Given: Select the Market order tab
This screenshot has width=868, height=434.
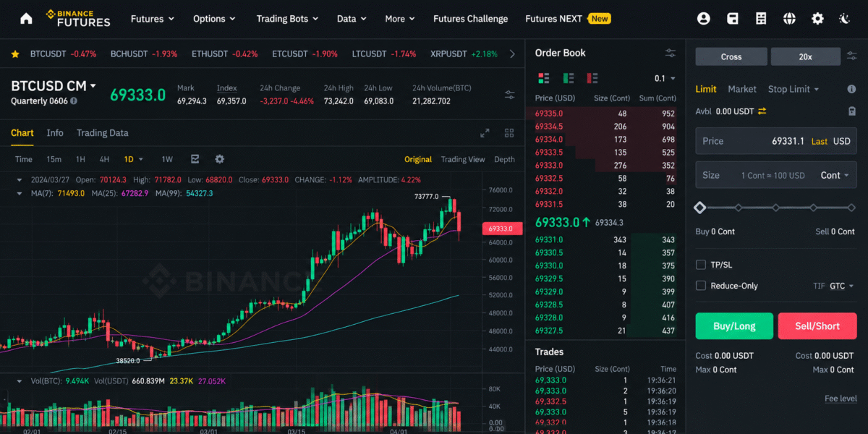Looking at the screenshot, I should click(x=742, y=89).
